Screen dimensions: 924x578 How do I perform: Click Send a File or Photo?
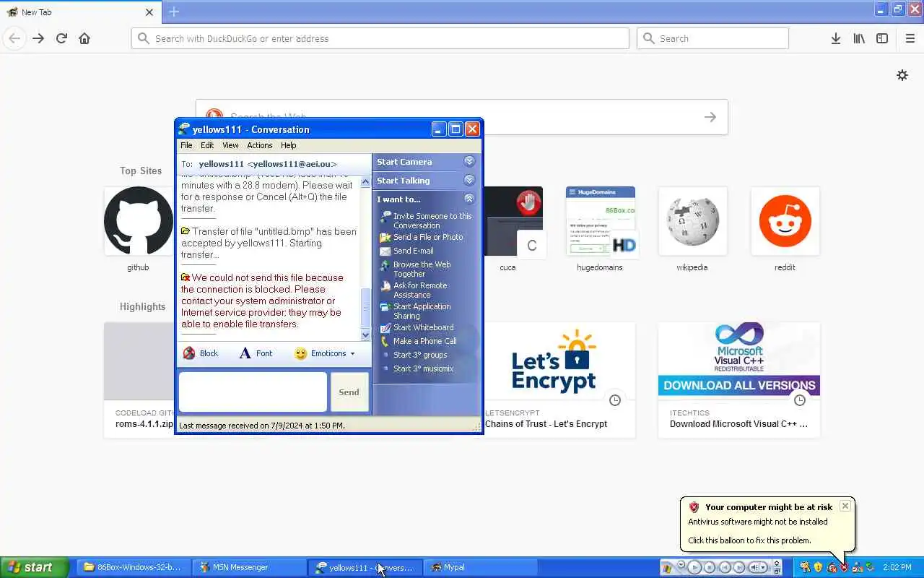click(x=422, y=237)
